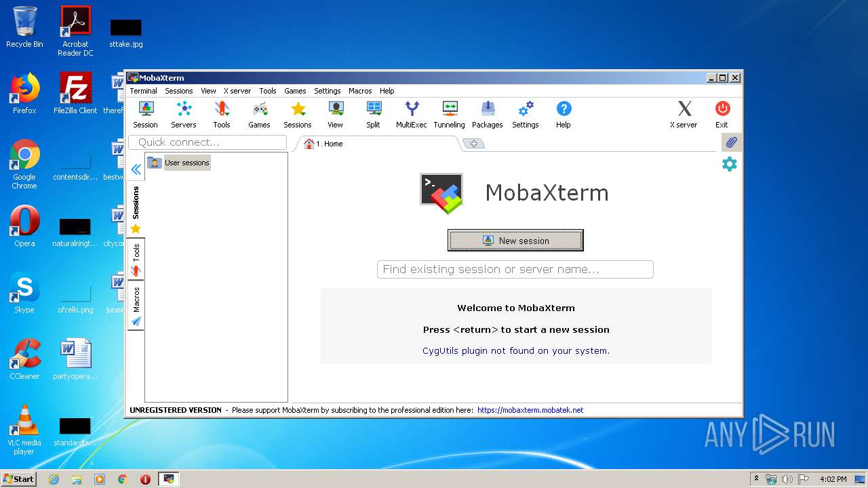The image size is (868, 488).
Task: Open the Terminal menu
Action: point(144,91)
